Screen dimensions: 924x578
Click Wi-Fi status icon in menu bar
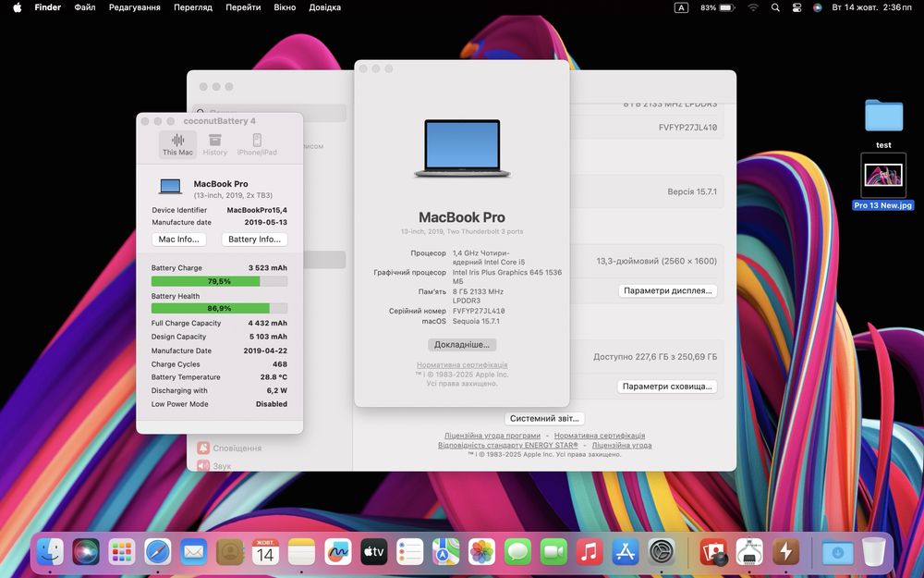pyautogui.click(x=753, y=7)
